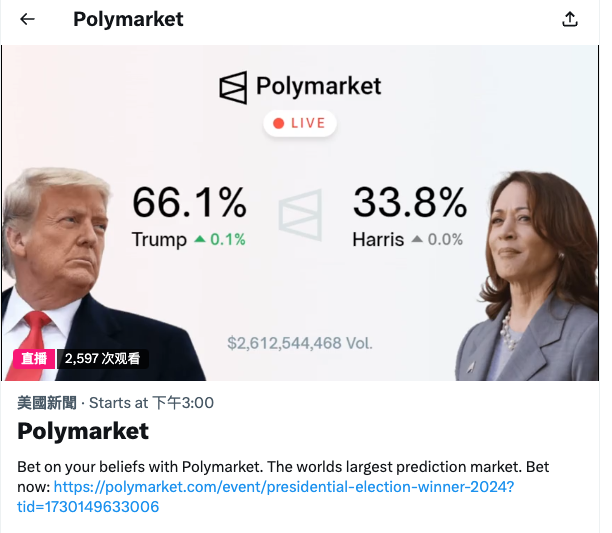
Task: Click the Polymarket wordmark in the banner
Action: pos(318,86)
